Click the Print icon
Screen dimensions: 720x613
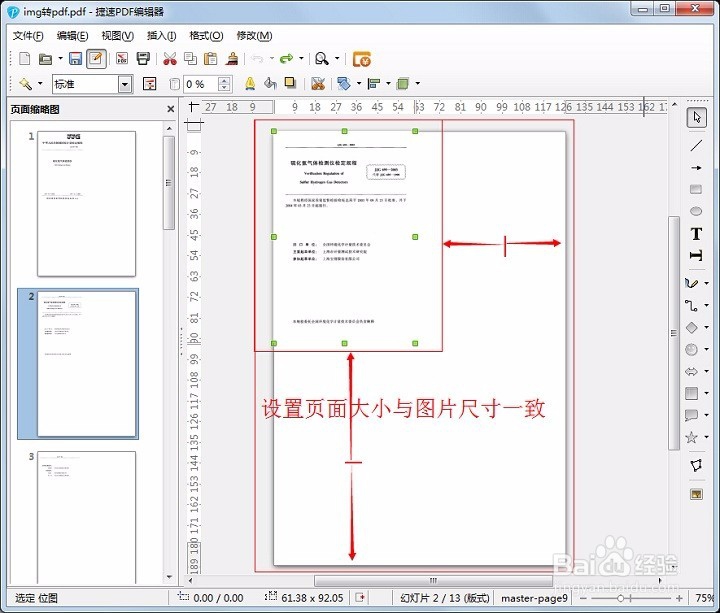point(143,59)
